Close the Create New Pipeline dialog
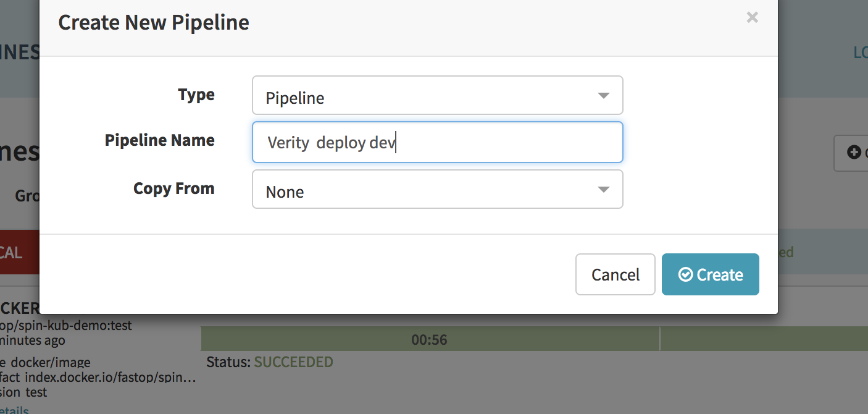This screenshot has height=414, width=868. point(752,18)
